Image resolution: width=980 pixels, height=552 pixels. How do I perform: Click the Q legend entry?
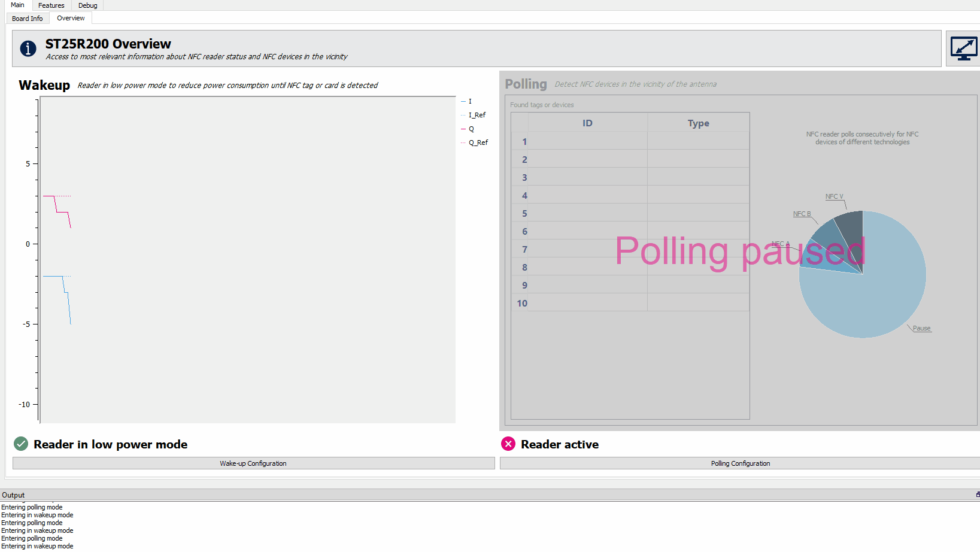coord(468,129)
